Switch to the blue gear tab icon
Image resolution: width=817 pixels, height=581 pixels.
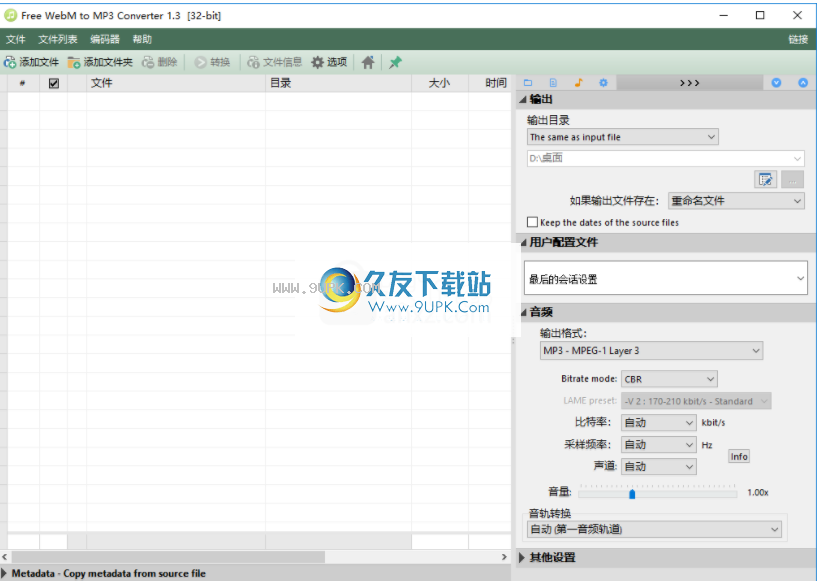[603, 83]
